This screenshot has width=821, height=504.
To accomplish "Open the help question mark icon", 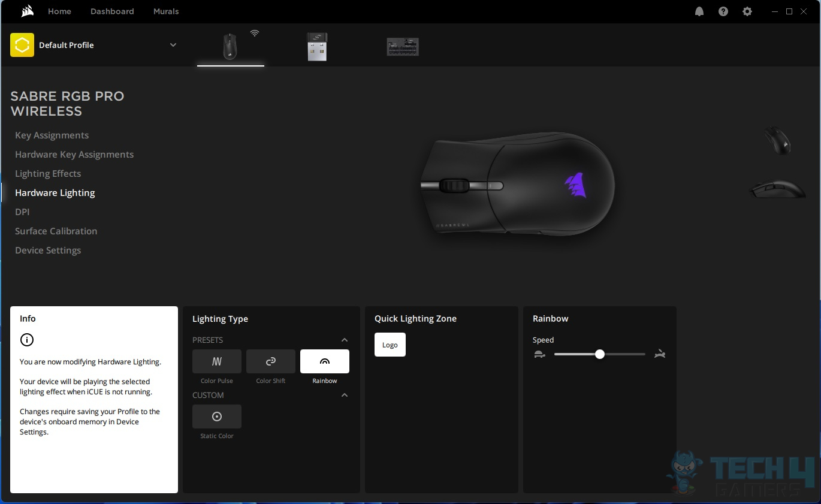I will (723, 11).
